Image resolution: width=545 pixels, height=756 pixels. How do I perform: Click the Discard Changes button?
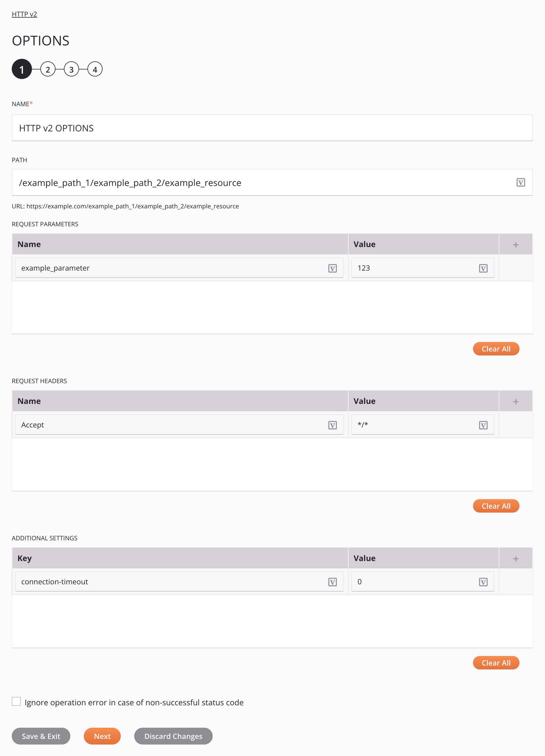coord(173,736)
